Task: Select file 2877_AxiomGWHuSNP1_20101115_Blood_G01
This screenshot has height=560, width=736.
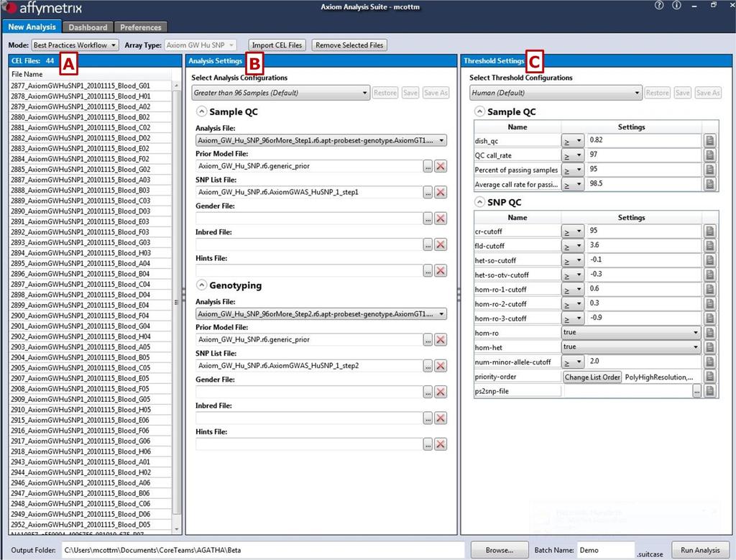Action: click(x=91, y=86)
